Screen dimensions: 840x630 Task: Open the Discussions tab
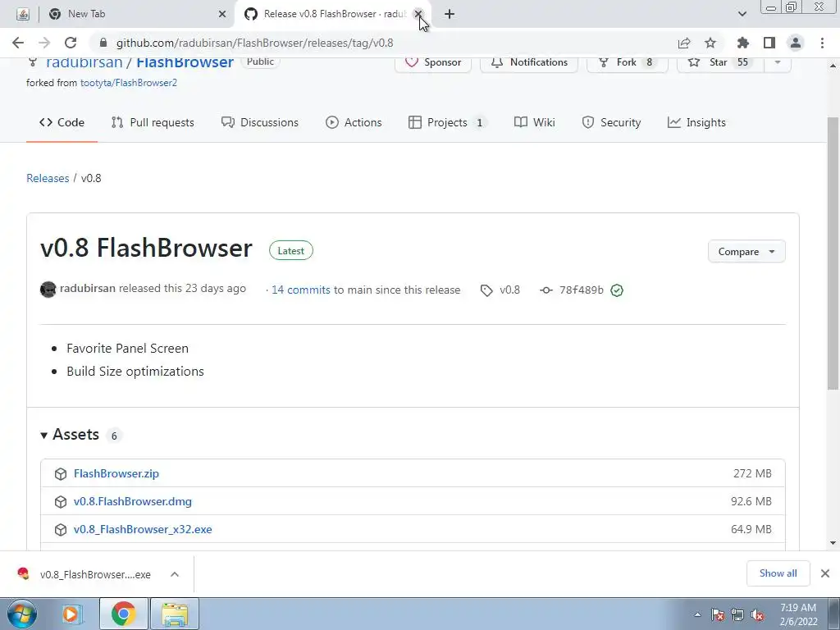(260, 123)
